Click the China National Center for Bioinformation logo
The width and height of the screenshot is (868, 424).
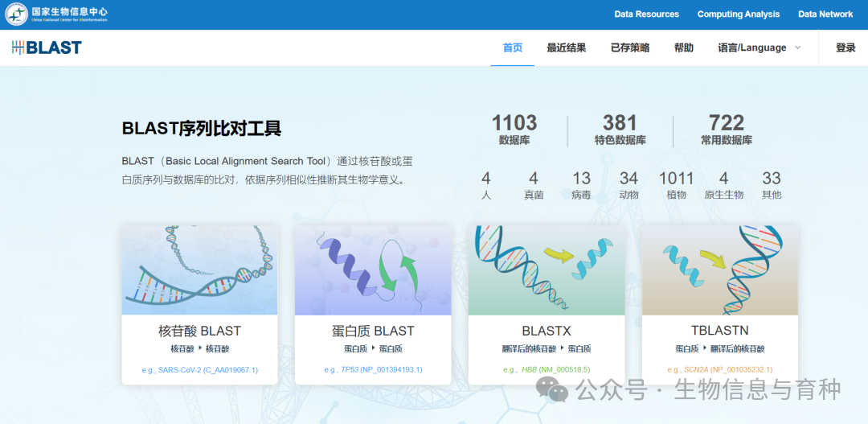[56, 14]
